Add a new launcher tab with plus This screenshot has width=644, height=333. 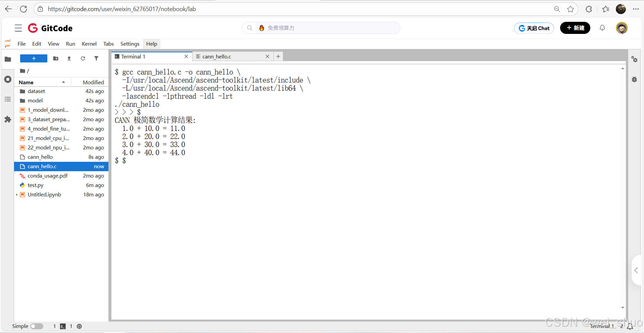pyautogui.click(x=278, y=56)
